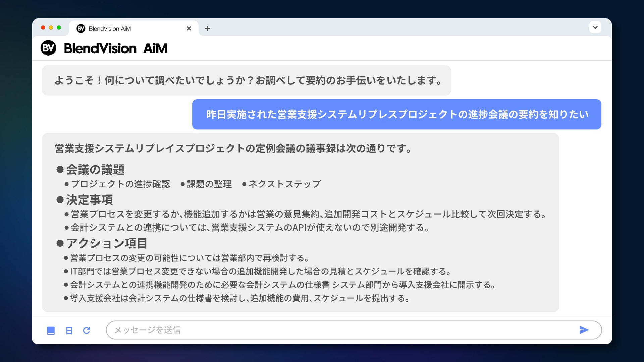The width and height of the screenshot is (644, 362).
Task: Click the welcome greeting message bubble
Action: 247,80
